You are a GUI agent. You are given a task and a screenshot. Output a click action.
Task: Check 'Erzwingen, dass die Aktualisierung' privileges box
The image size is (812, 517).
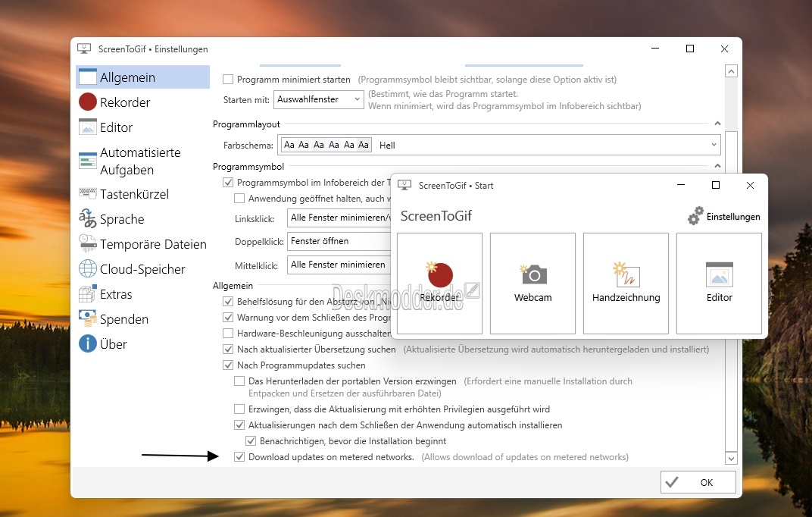(x=239, y=409)
